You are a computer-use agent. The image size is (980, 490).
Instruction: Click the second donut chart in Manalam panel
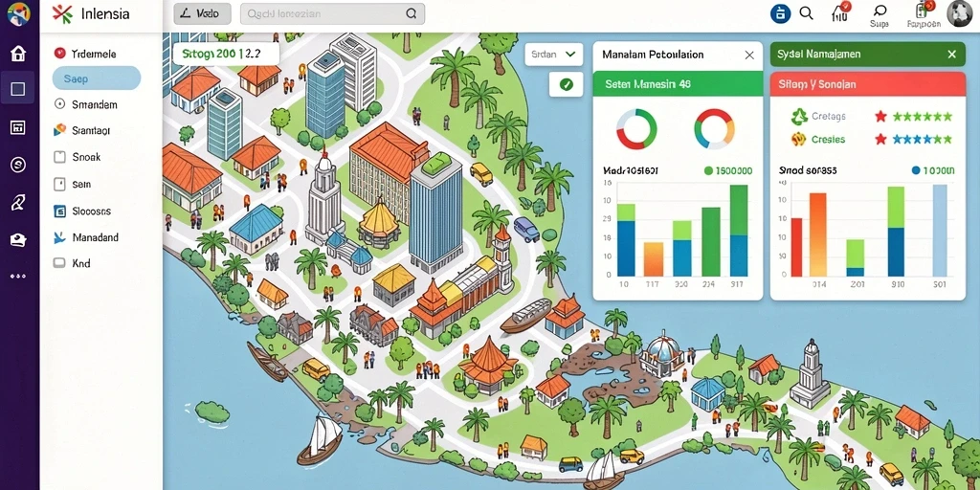coord(714,129)
